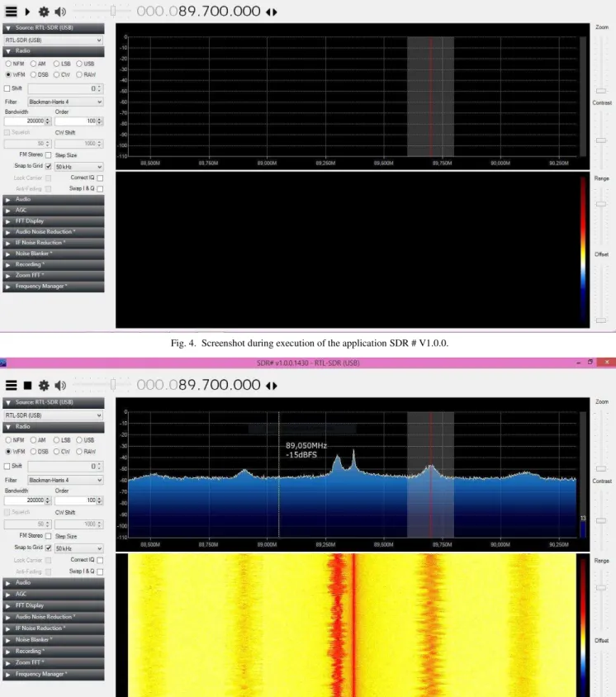Expand the Frequency Manager panel in the lower window

[54, 675]
